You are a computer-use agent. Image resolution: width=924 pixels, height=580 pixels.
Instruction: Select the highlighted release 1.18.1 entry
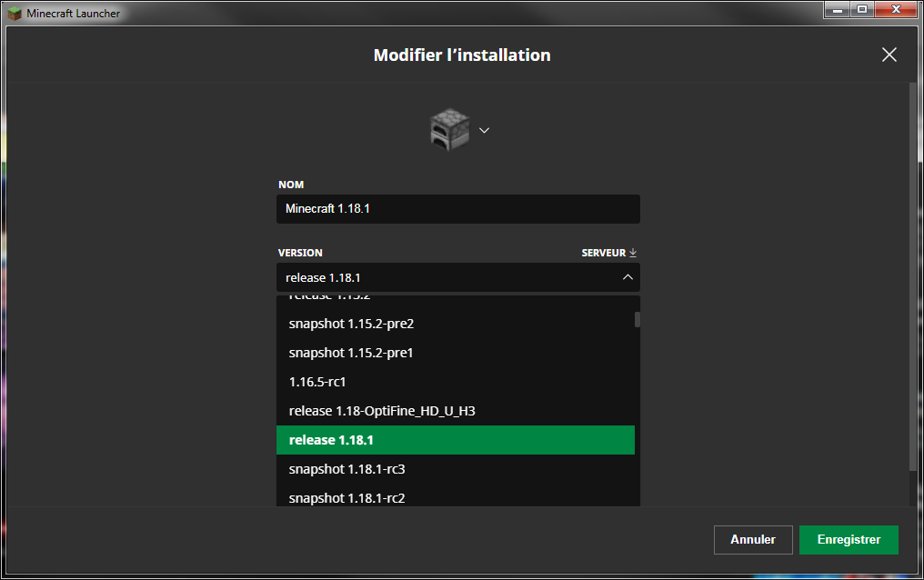click(455, 440)
